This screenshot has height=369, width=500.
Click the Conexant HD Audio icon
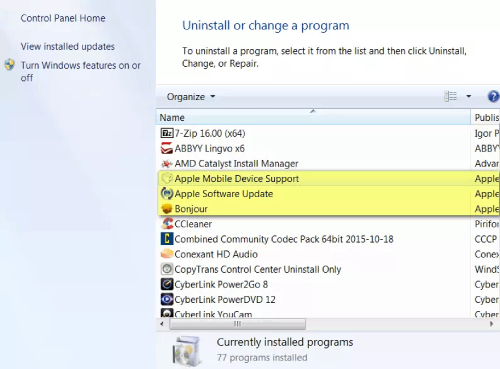click(167, 254)
